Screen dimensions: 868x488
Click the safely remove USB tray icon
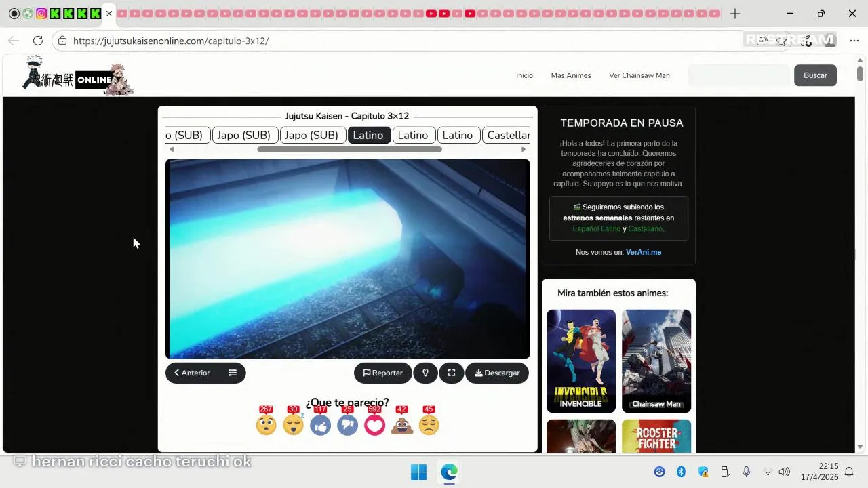(724, 472)
